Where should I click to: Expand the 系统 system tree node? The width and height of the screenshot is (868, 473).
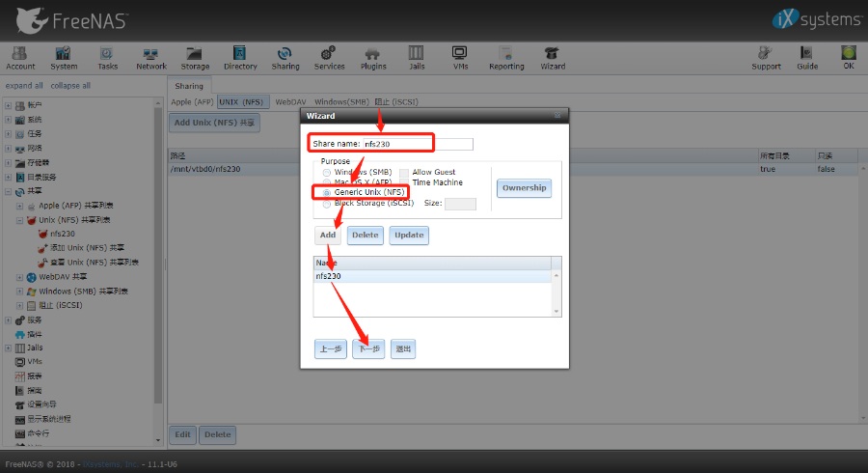(x=8, y=120)
